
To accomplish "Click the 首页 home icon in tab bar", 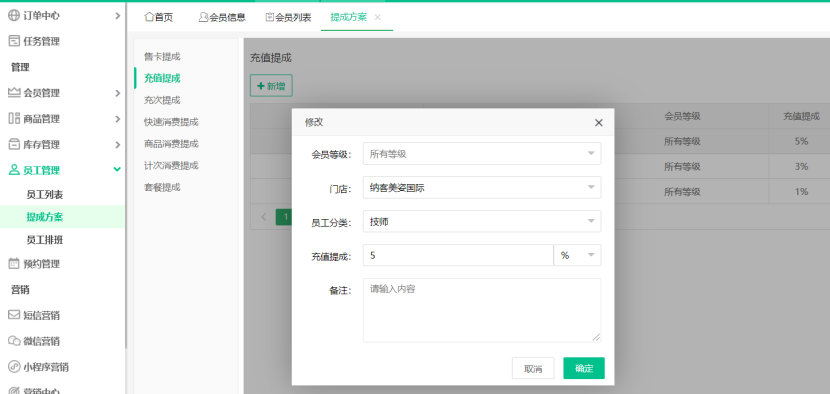I will point(149,17).
